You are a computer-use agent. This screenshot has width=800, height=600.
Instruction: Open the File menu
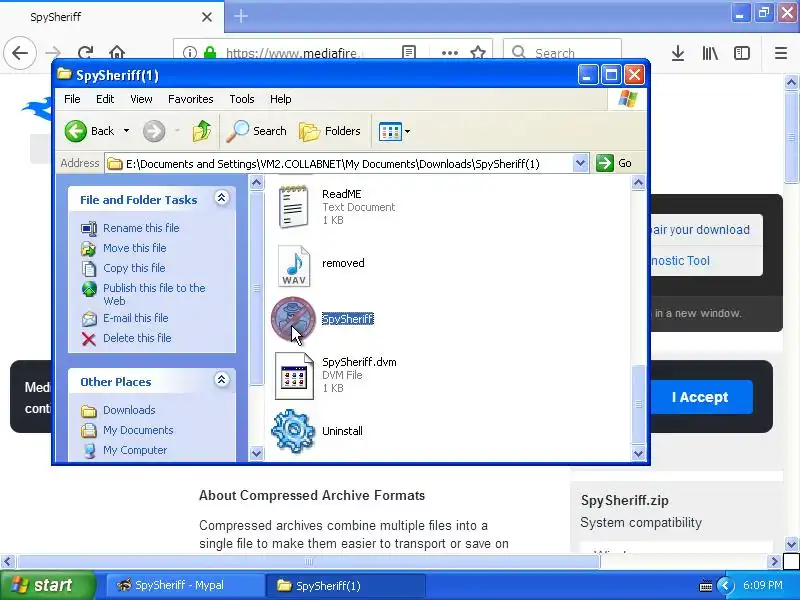click(x=72, y=99)
